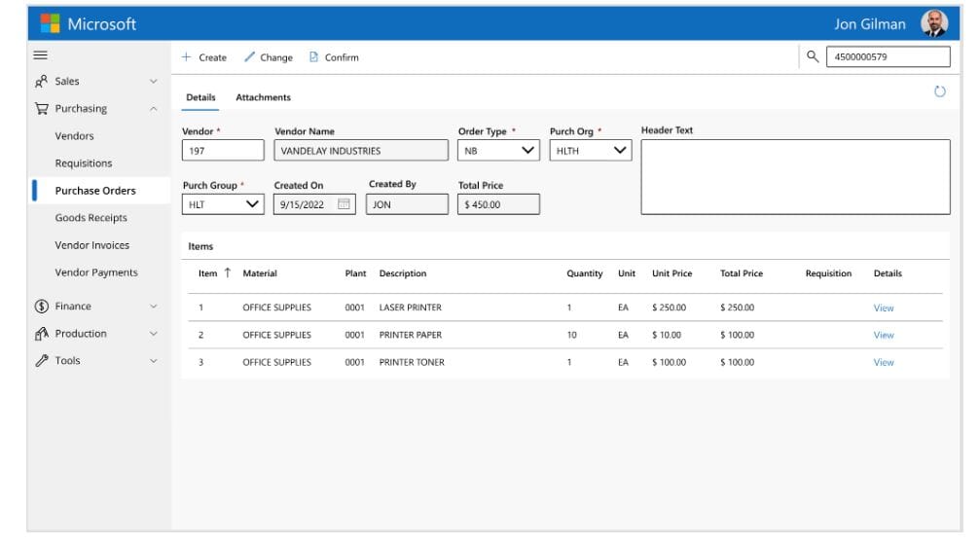
Task: Click into the Header Text box
Action: pyautogui.click(x=794, y=177)
